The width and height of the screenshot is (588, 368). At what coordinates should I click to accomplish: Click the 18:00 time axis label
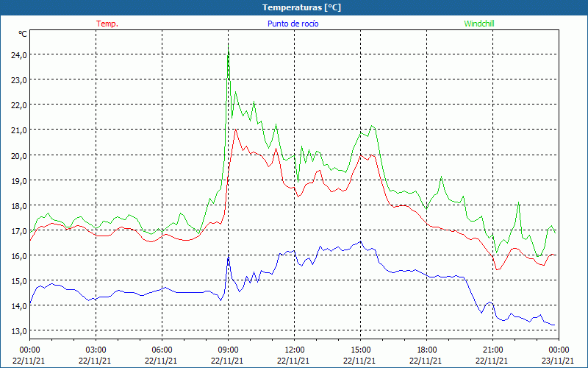pyautogui.click(x=427, y=350)
